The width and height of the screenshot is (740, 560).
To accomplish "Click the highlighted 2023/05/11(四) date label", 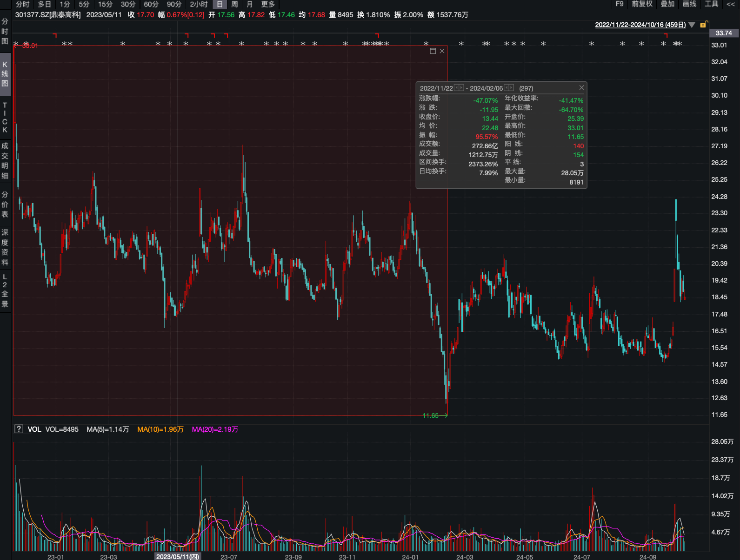I will click(178, 557).
